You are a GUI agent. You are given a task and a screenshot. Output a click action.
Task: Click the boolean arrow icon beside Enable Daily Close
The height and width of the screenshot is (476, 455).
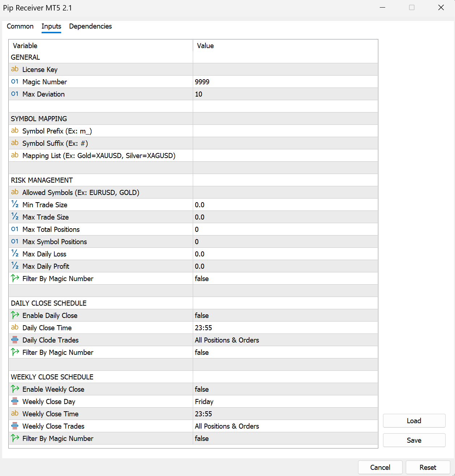click(x=15, y=315)
